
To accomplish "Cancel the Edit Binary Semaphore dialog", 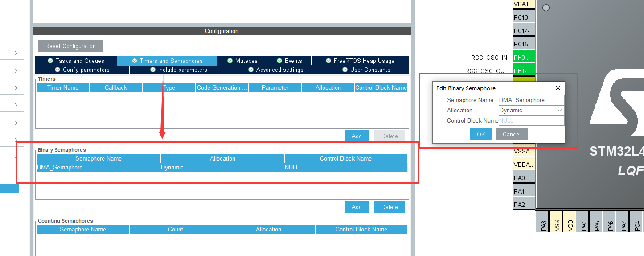I will tap(511, 134).
